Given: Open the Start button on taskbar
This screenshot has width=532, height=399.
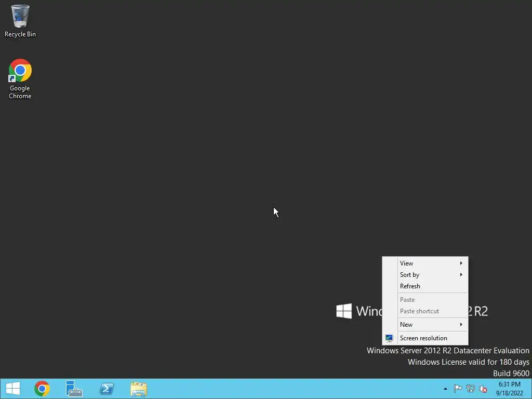Looking at the screenshot, I should [13, 389].
